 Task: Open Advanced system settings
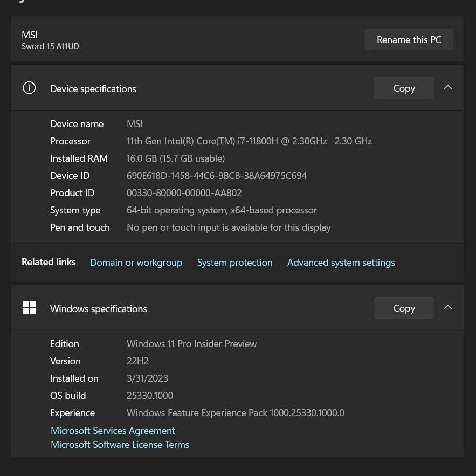pos(341,263)
